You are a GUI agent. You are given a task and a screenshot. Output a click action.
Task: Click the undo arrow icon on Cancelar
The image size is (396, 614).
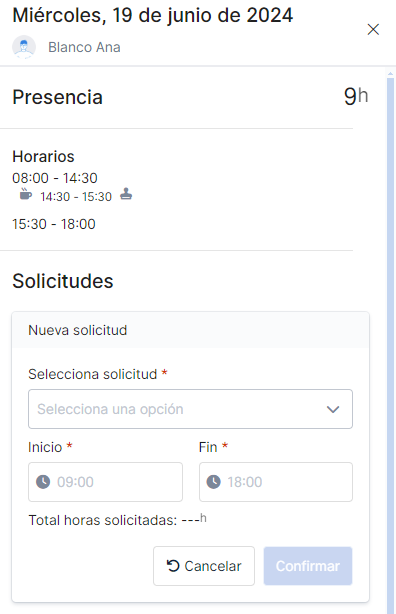tap(173, 566)
